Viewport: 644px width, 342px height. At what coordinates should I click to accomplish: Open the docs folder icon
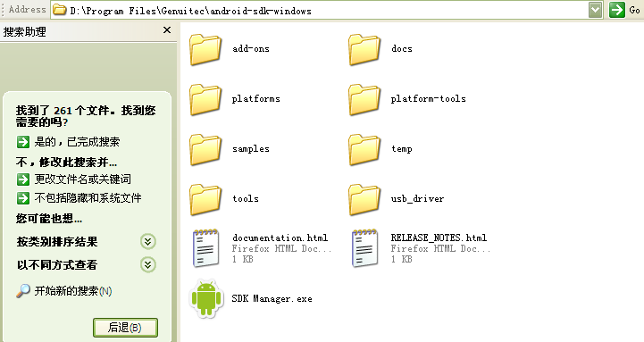364,50
